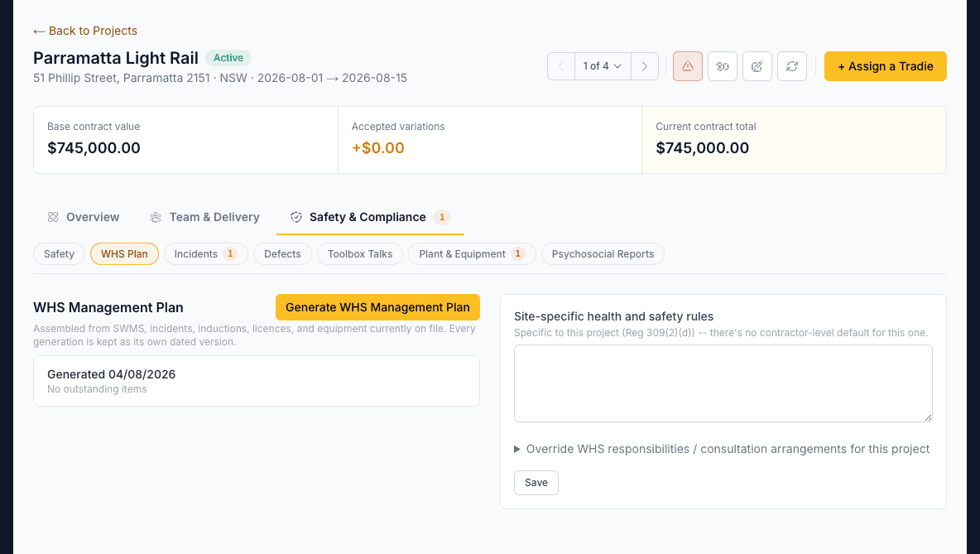This screenshot has width=980, height=554.
Task: Switch to the Overview tab
Action: (83, 217)
